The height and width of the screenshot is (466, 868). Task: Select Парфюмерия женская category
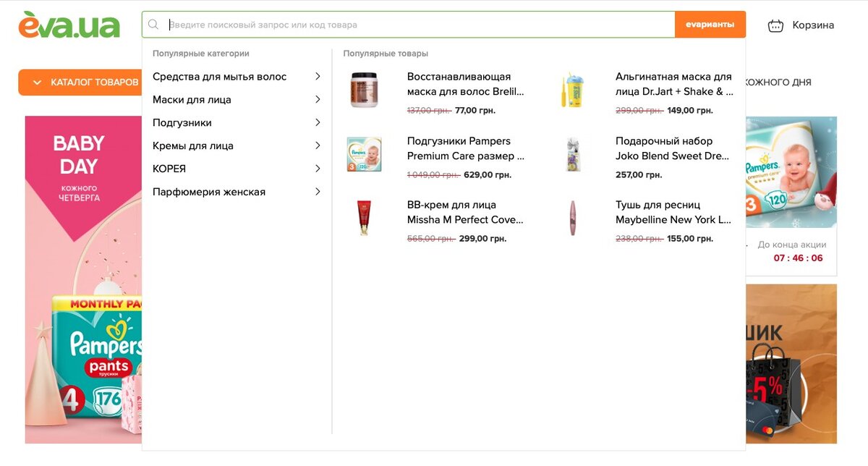coord(209,192)
